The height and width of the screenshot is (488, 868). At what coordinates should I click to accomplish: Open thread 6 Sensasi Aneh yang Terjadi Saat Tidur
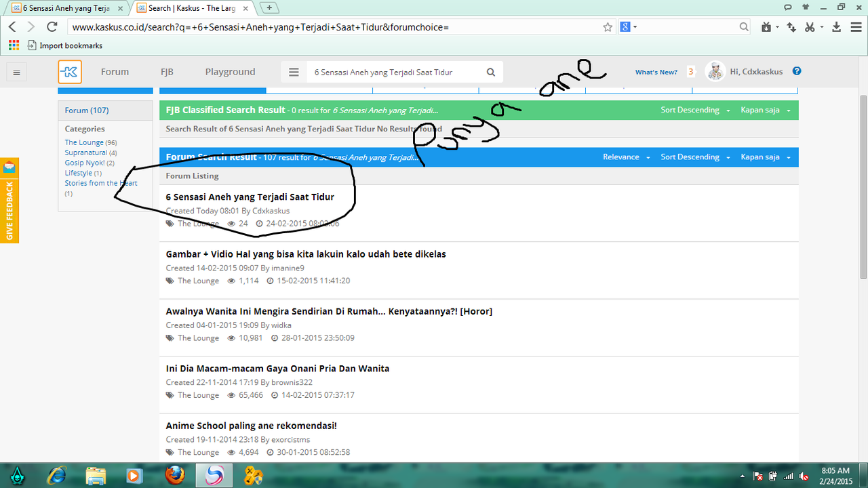[250, 197]
